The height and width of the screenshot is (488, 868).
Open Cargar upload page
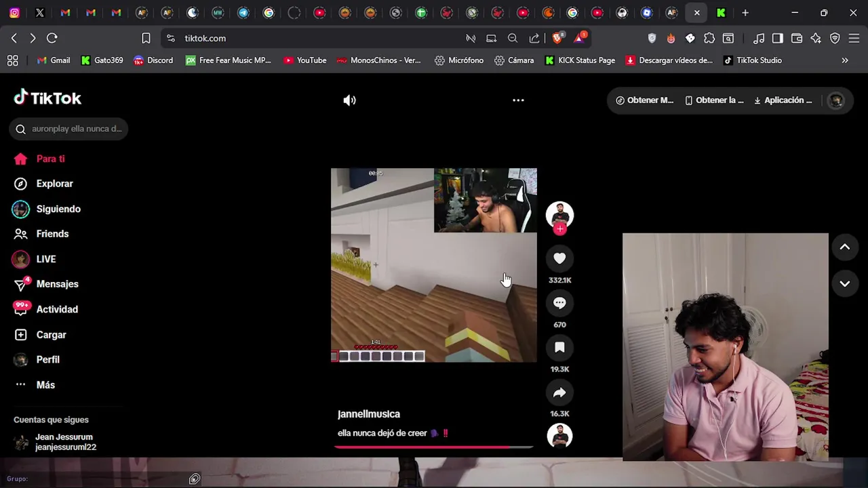(40, 335)
